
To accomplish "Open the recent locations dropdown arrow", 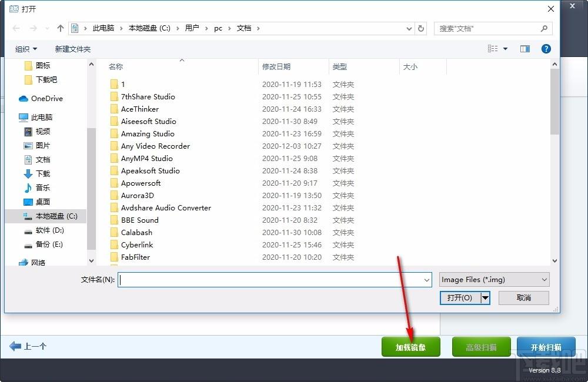I will (47, 28).
